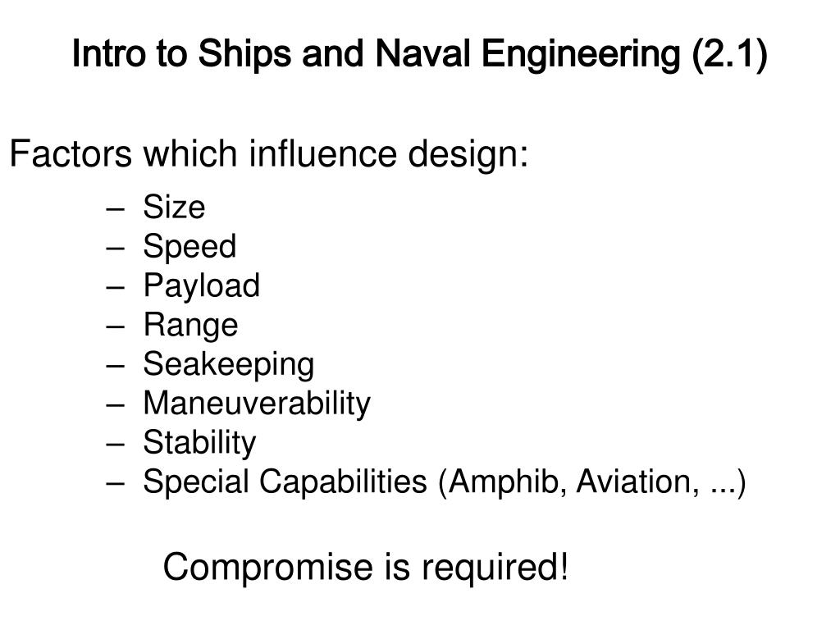Click the 'Compromise is required!' text

coord(365,568)
